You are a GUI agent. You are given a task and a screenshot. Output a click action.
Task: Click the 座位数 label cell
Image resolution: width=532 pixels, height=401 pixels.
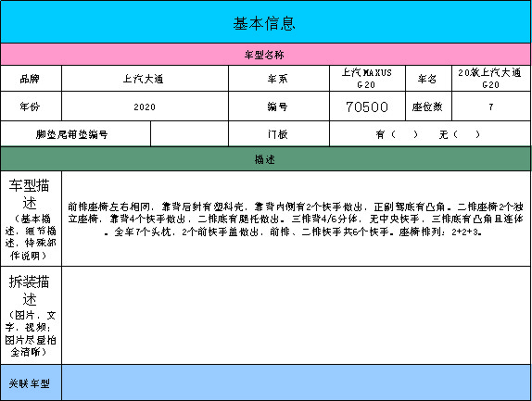point(428,107)
